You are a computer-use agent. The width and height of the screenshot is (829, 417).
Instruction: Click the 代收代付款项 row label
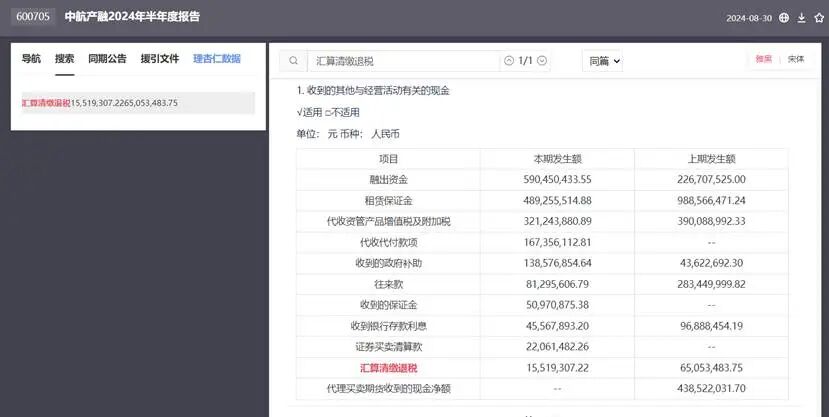pyautogui.click(x=388, y=243)
